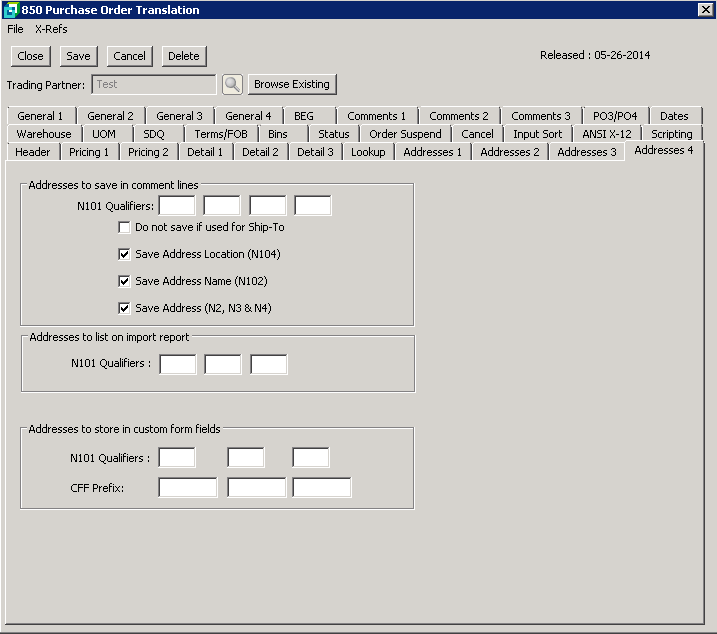Click the first N101 Qualifiers field for comment lines

177,206
